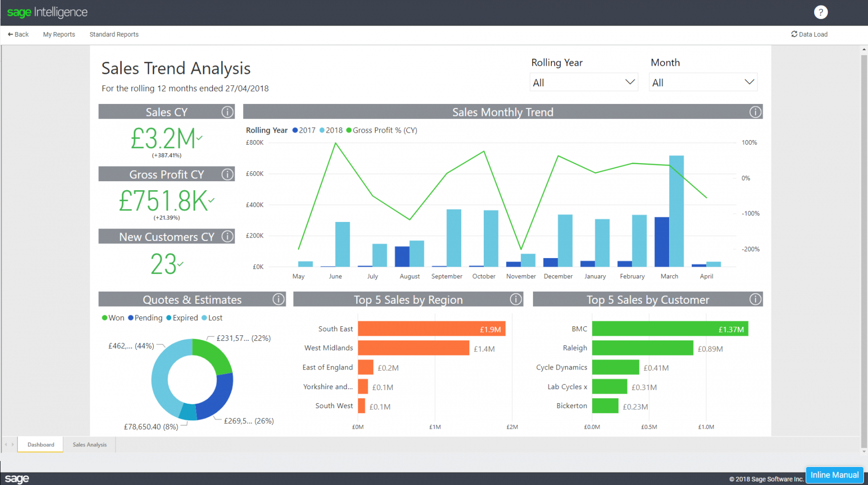
Task: Open the Month filter dropdown
Action: click(703, 82)
